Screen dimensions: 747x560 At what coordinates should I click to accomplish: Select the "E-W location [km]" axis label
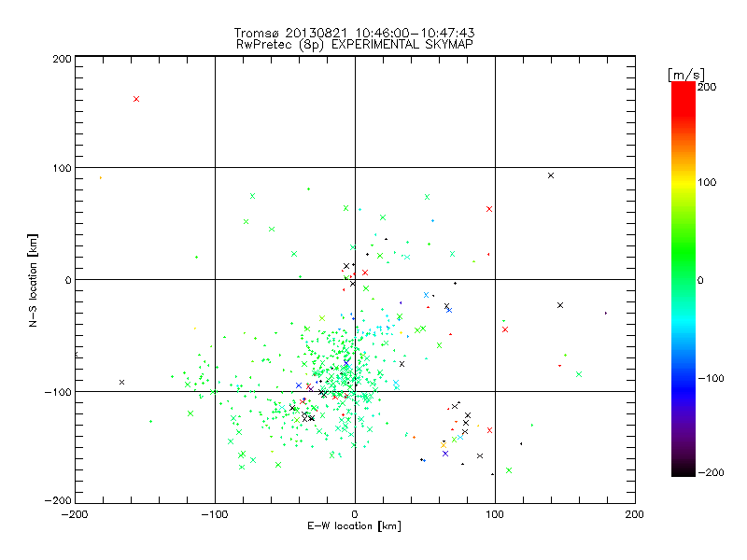click(354, 525)
